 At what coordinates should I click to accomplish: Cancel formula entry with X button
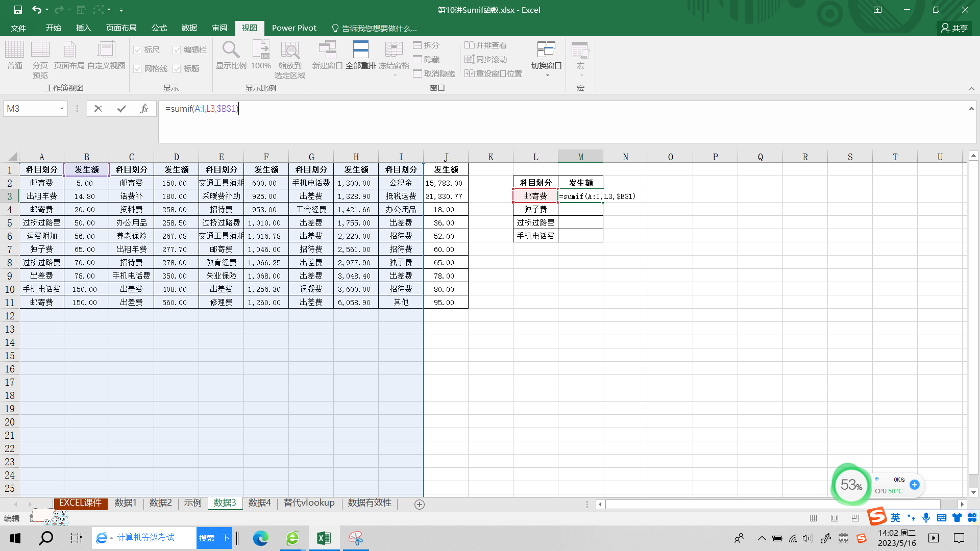pyautogui.click(x=99, y=109)
